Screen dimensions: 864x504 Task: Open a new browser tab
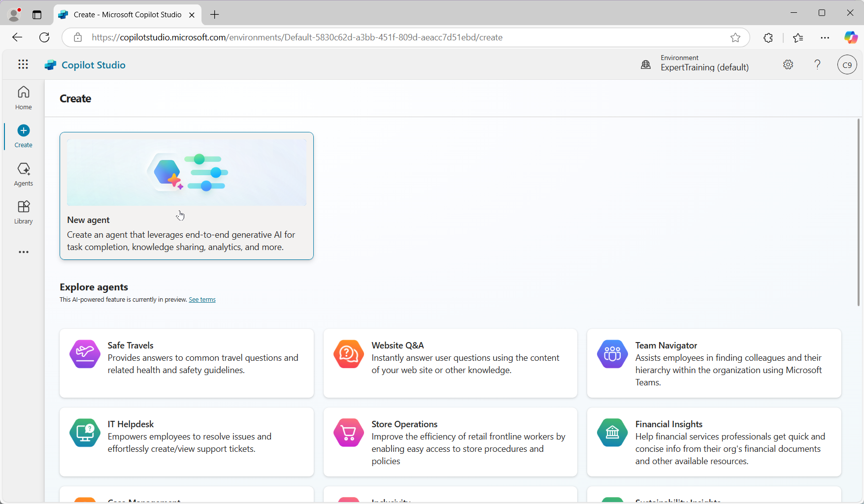pos(214,14)
